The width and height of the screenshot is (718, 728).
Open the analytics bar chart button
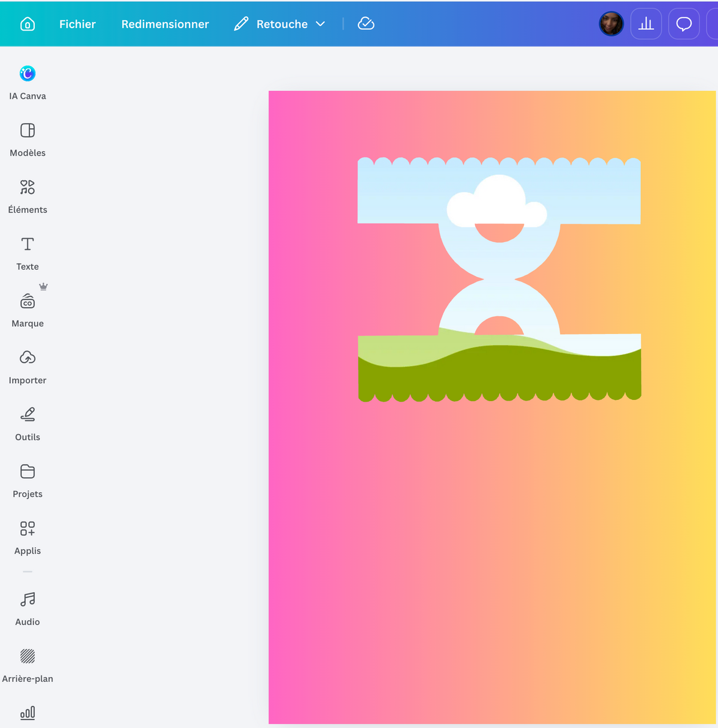(x=646, y=24)
